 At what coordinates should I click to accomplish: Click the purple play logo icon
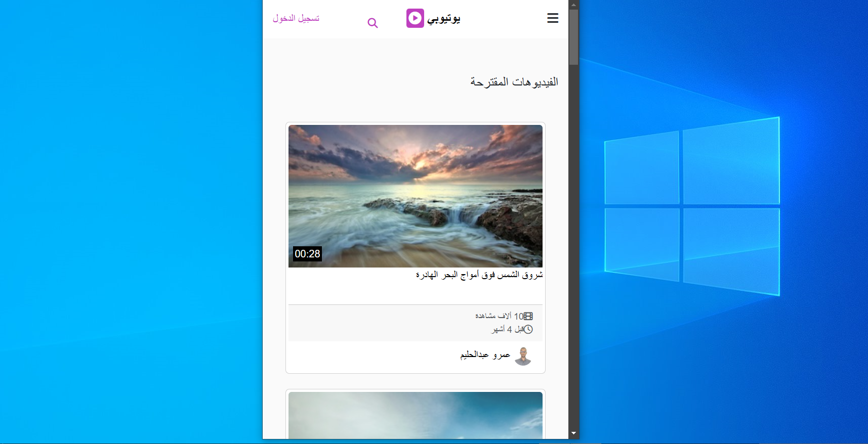click(x=415, y=18)
